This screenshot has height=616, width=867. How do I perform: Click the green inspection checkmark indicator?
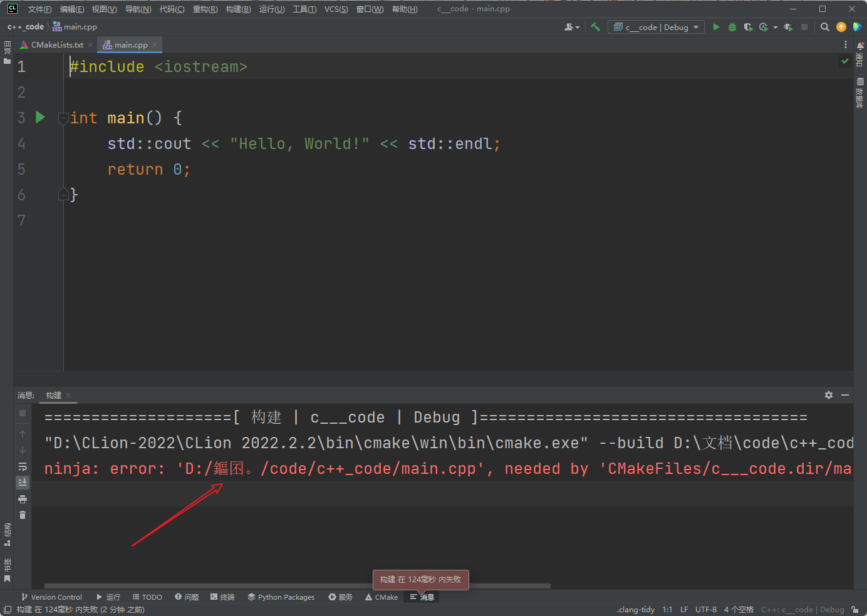[x=845, y=61]
